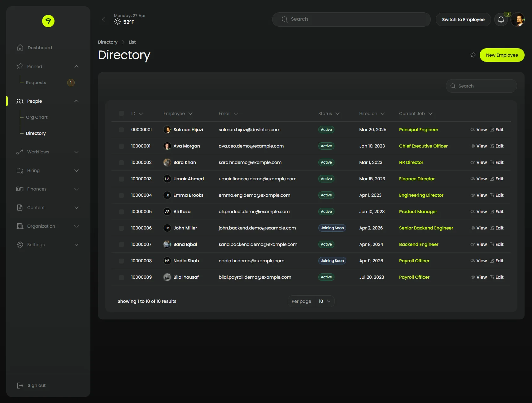The width and height of the screenshot is (532, 403).
Task: Click the New Employee button
Action: click(x=502, y=55)
